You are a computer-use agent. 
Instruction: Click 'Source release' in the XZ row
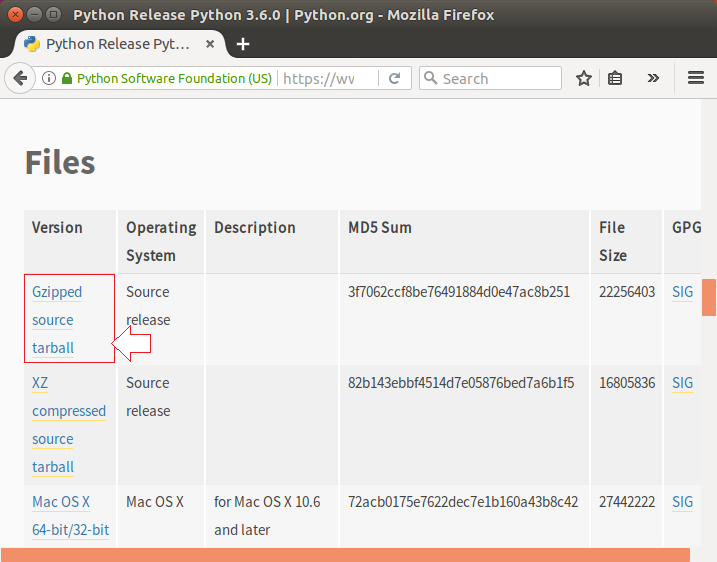coord(148,396)
